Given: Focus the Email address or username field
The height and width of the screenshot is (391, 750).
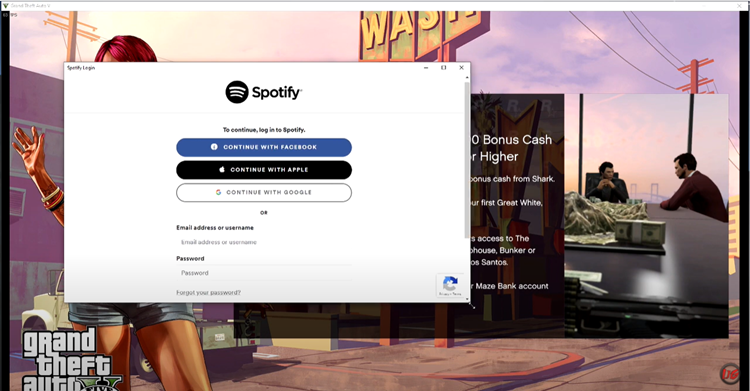Looking at the screenshot, I should [264, 242].
